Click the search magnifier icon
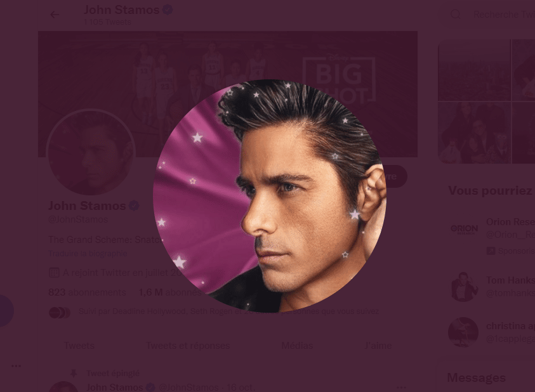 coord(456,15)
